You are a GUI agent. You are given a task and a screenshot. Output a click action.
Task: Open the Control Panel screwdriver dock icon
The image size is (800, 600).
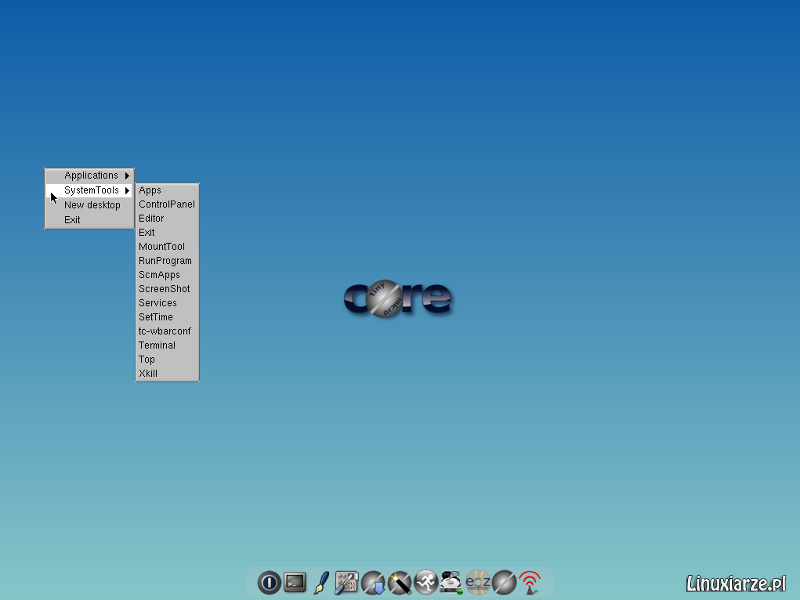(347, 582)
